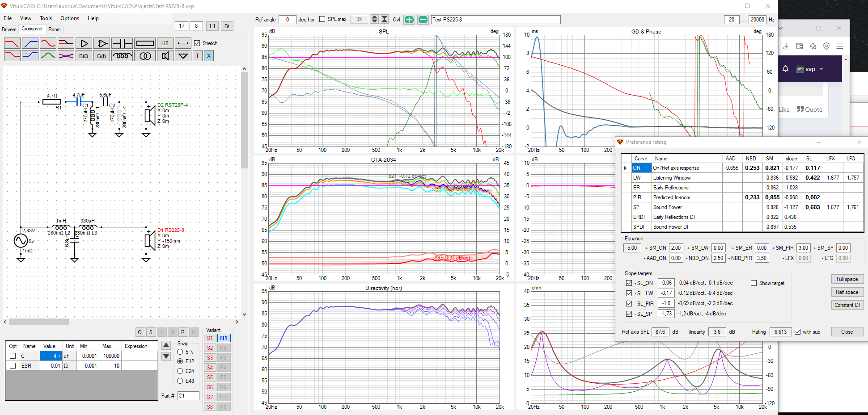Insert an operational amplifier component

102,43
